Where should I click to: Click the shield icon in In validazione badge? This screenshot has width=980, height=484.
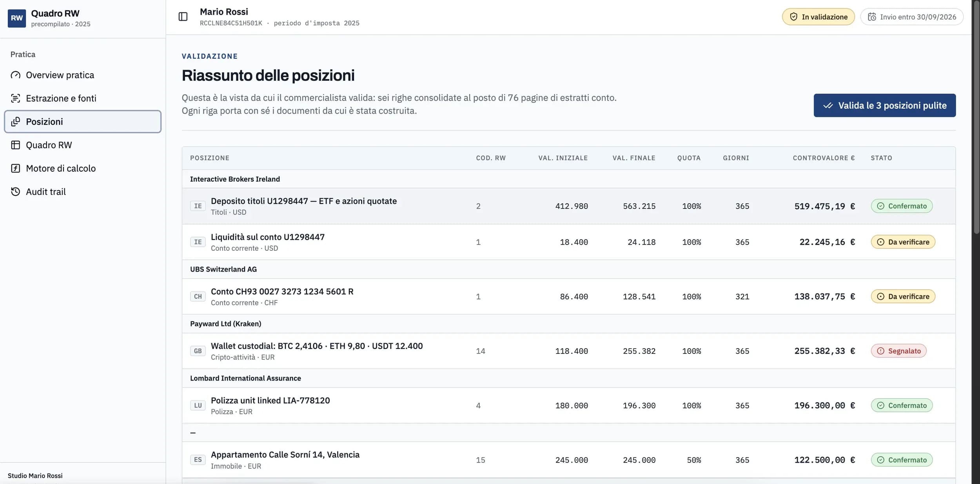[x=794, y=17]
